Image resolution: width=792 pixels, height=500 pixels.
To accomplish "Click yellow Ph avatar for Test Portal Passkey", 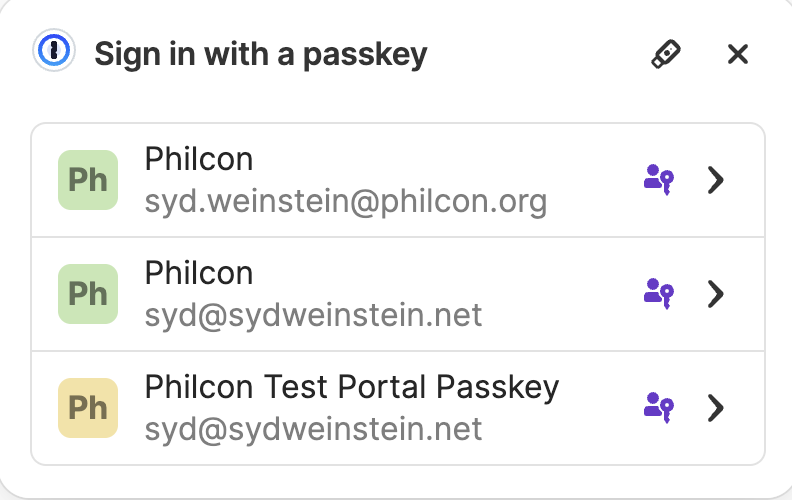I will pos(88,408).
